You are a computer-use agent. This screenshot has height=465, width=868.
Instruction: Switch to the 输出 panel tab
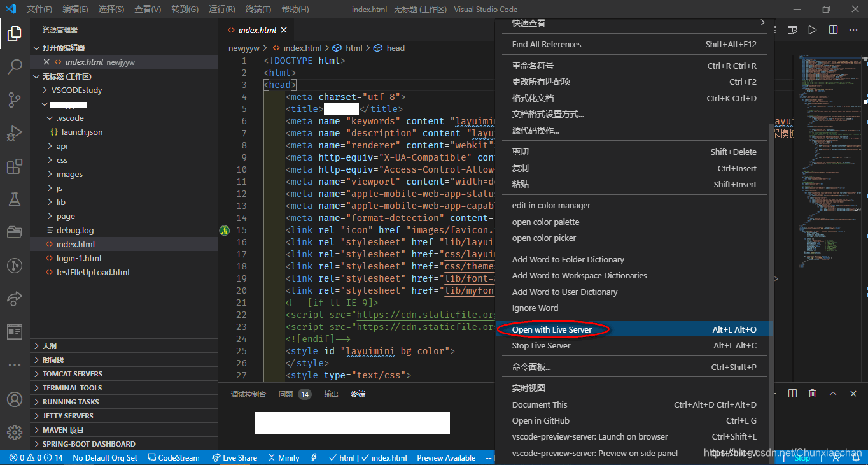point(332,394)
